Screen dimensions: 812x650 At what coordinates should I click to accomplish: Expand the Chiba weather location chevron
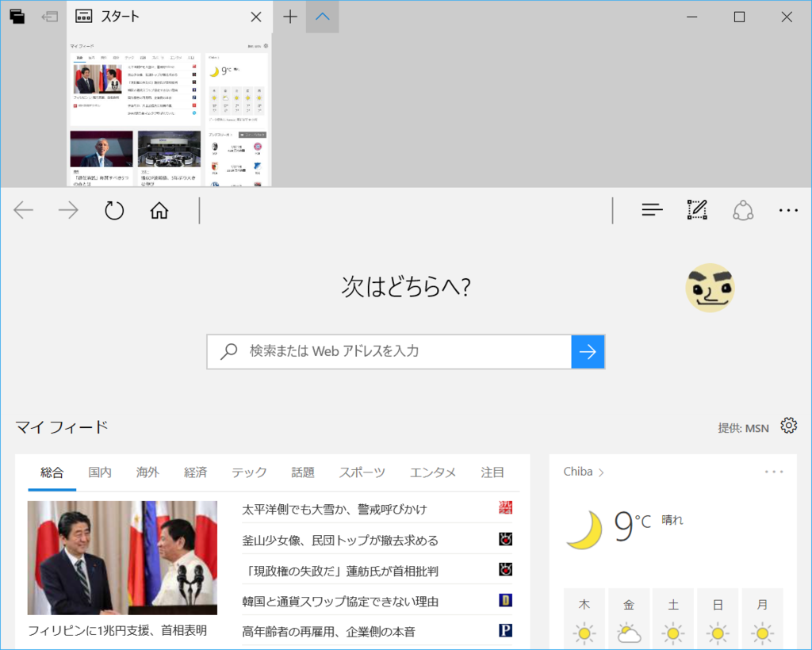[x=601, y=472]
